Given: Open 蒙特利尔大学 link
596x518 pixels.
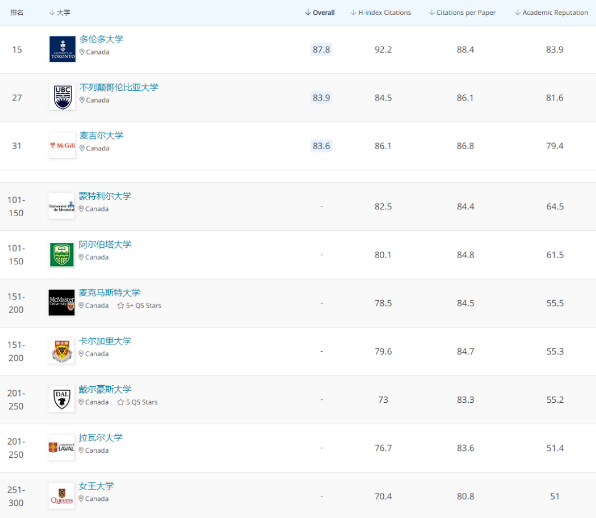Looking at the screenshot, I should coord(105,196).
